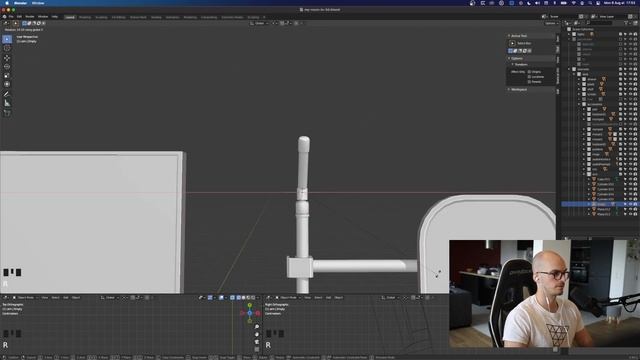This screenshot has height=360, width=640.
Task: Open the Options dropdown in main viewport header
Action: coord(551,23)
